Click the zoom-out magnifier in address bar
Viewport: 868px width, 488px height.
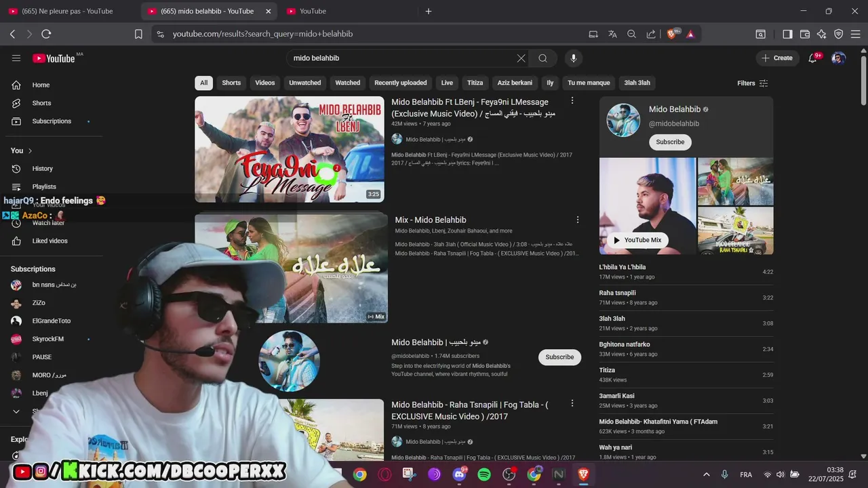[x=632, y=34]
